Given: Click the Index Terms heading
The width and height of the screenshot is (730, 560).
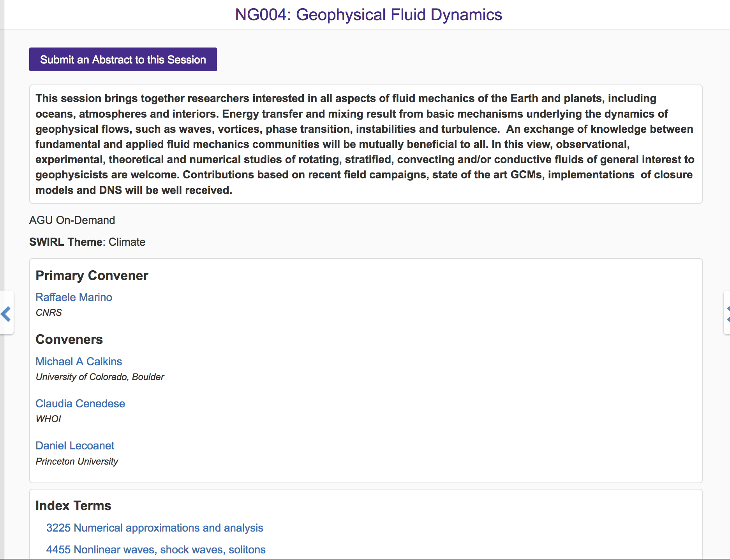Looking at the screenshot, I should tap(73, 505).
